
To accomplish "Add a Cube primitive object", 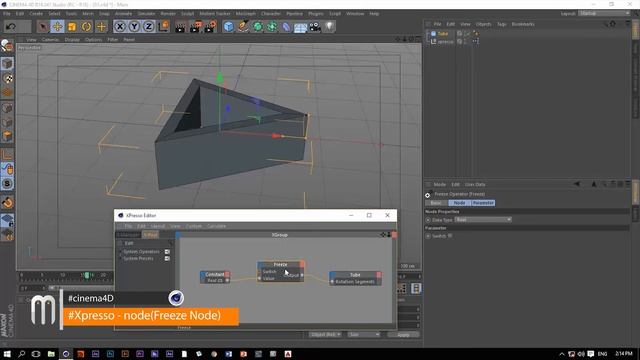I will [229, 27].
